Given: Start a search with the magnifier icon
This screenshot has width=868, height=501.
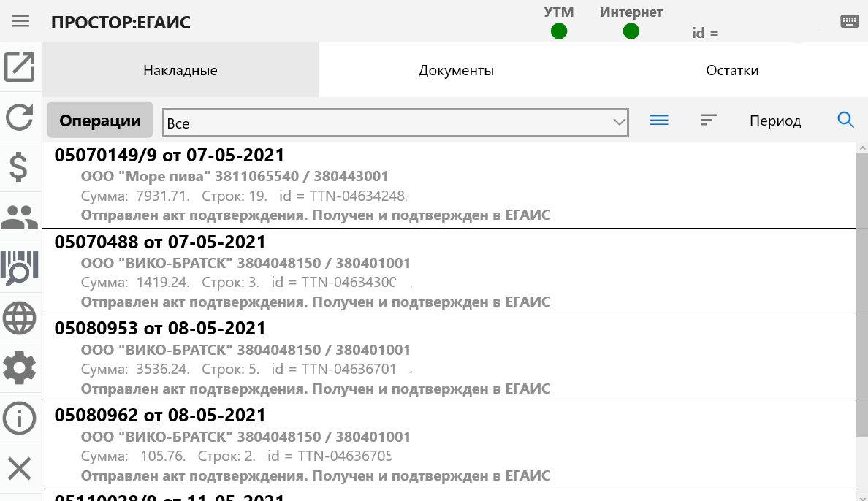Looking at the screenshot, I should click(845, 120).
